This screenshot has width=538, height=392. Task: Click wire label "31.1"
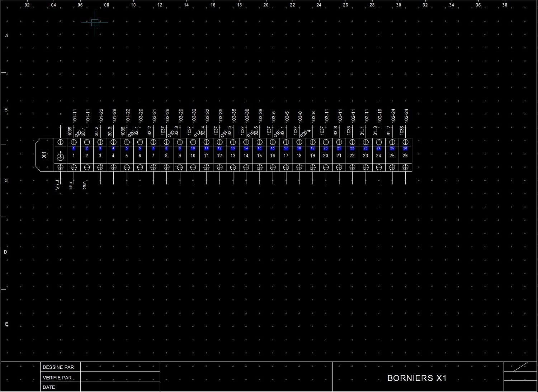pos(362,131)
